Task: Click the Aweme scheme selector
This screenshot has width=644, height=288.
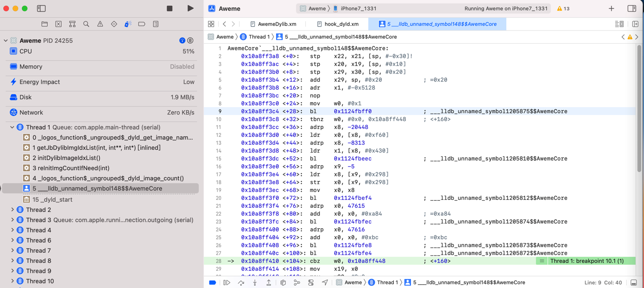Action: pos(313,8)
